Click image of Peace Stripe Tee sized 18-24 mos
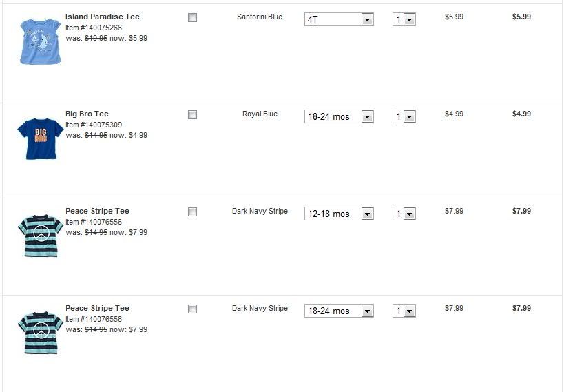Screen dimensions: 564x392 (x=40, y=333)
